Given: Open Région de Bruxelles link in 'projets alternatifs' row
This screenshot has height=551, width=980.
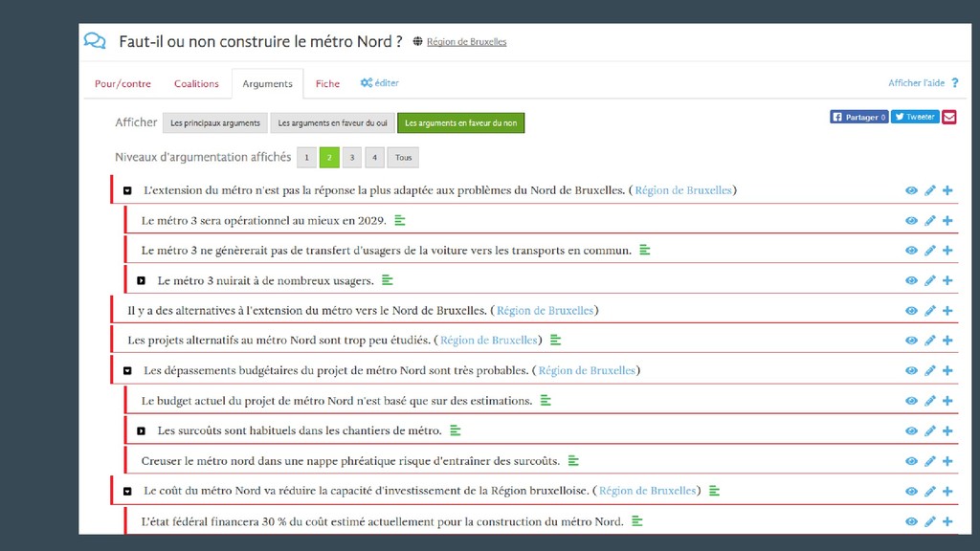Looking at the screenshot, I should coord(489,341).
